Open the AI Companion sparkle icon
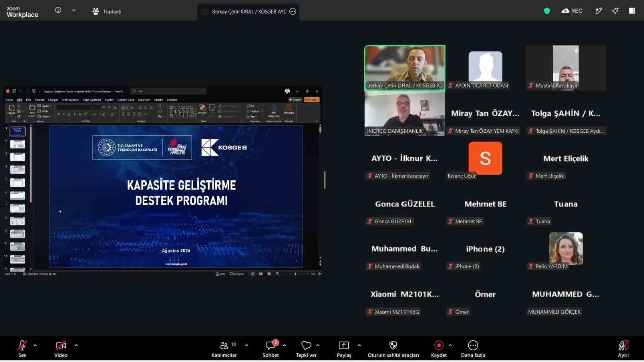Image resolution: width=644 pixels, height=362 pixels. [615, 11]
